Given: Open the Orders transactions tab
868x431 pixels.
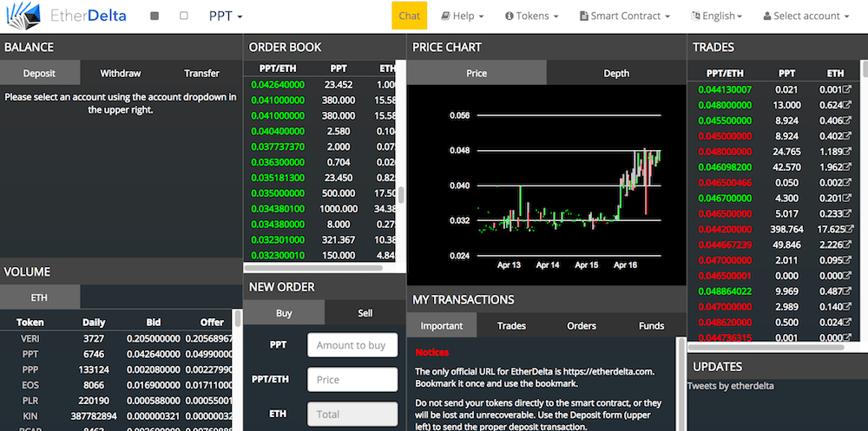Looking at the screenshot, I should tap(582, 325).
